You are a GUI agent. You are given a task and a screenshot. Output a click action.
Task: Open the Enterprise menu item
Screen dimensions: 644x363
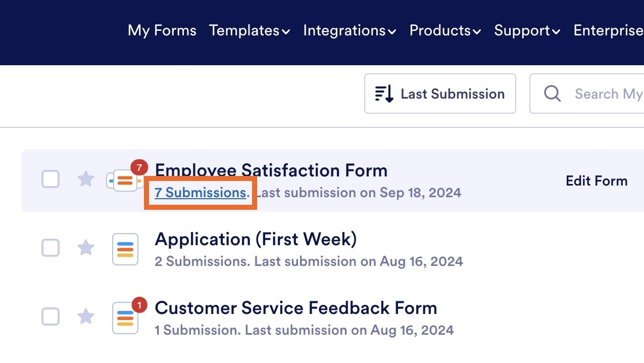tap(608, 30)
